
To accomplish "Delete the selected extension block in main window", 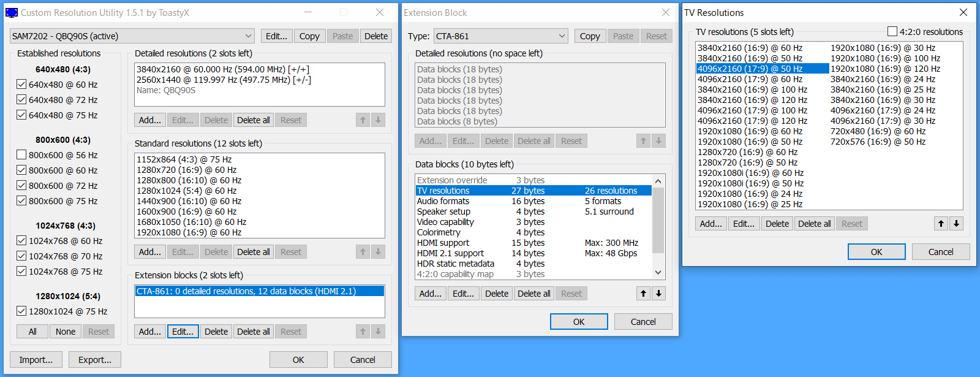I will [216, 332].
